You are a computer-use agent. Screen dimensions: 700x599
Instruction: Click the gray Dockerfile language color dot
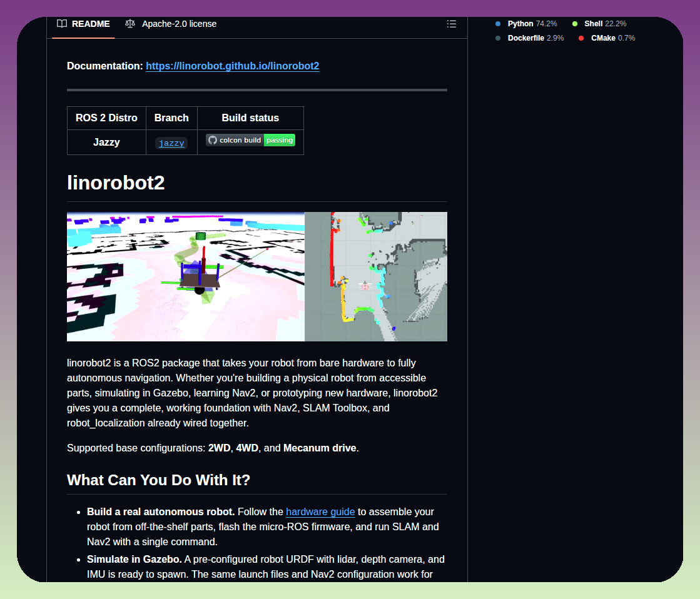pos(498,38)
